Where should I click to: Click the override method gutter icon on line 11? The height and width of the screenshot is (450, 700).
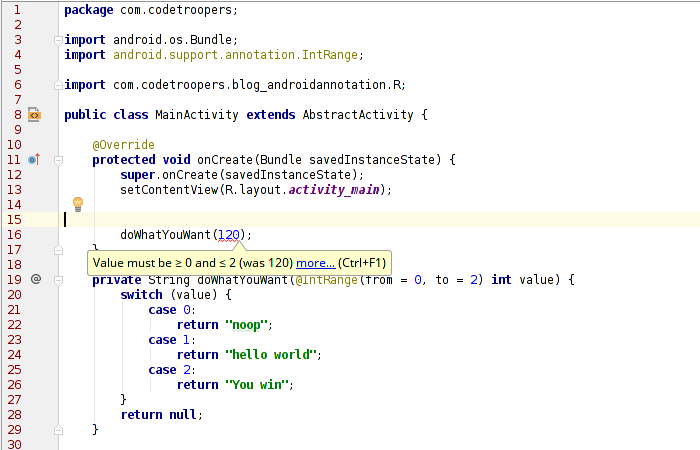tap(34, 160)
